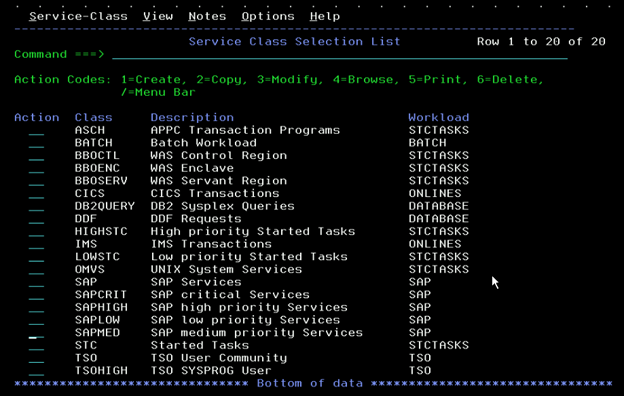Click 'WAS Enclave' description
Viewport: 624px width, 396px height.
(x=192, y=168)
